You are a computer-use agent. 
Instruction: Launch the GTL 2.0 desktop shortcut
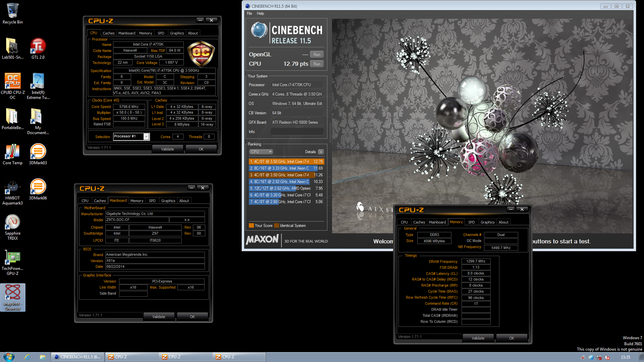tap(38, 49)
